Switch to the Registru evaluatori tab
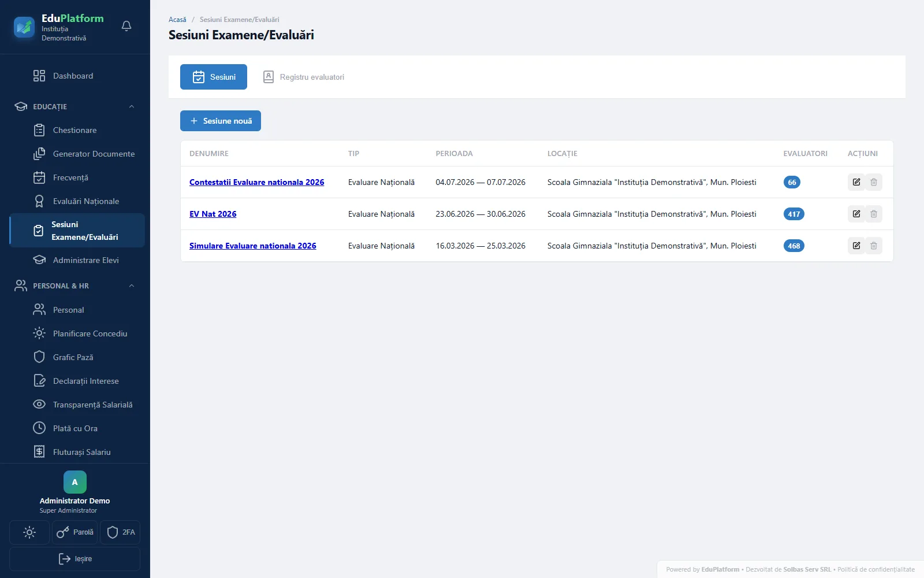The width and height of the screenshot is (924, 578). pos(304,77)
